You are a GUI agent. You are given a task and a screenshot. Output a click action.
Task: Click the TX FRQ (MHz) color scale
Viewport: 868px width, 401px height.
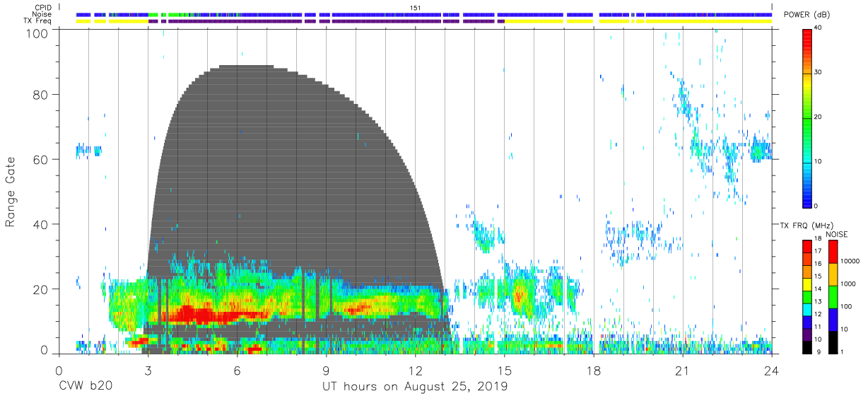[807, 296]
